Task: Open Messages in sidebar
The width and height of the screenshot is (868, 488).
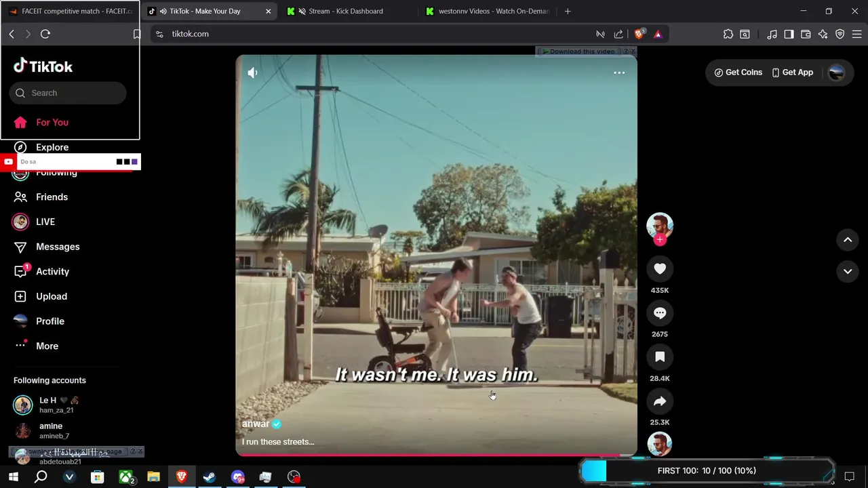Action: (x=47, y=247)
